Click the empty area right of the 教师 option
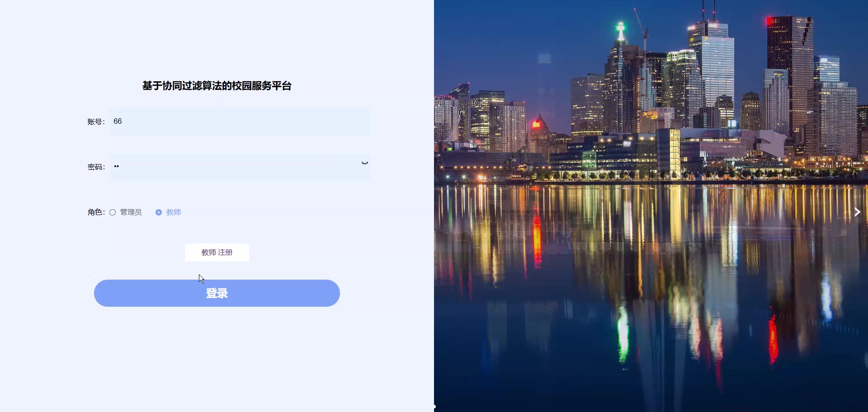 (x=276, y=212)
